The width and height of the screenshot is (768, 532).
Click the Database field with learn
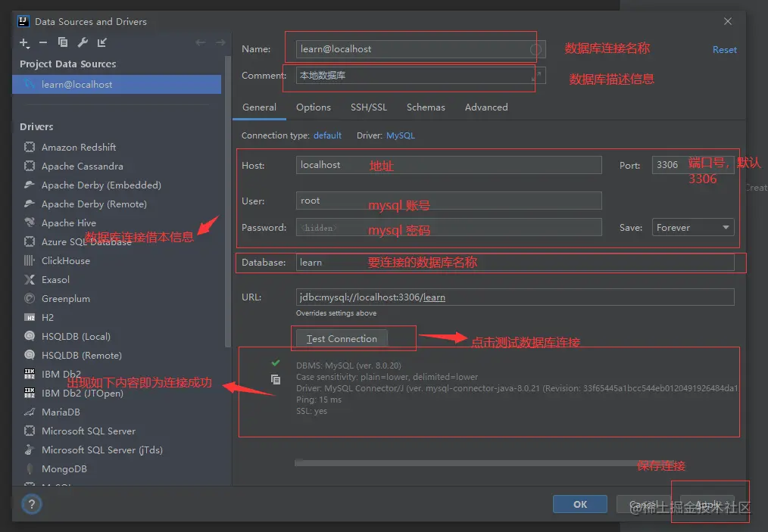515,263
